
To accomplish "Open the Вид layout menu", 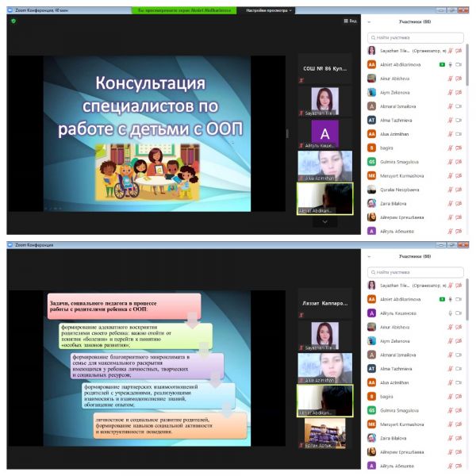I will click(x=350, y=21).
